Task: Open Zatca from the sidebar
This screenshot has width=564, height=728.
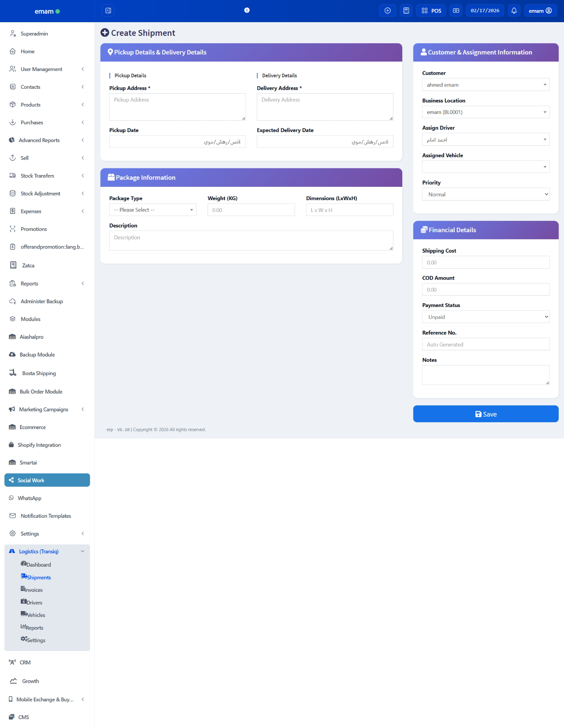Action: (x=28, y=266)
